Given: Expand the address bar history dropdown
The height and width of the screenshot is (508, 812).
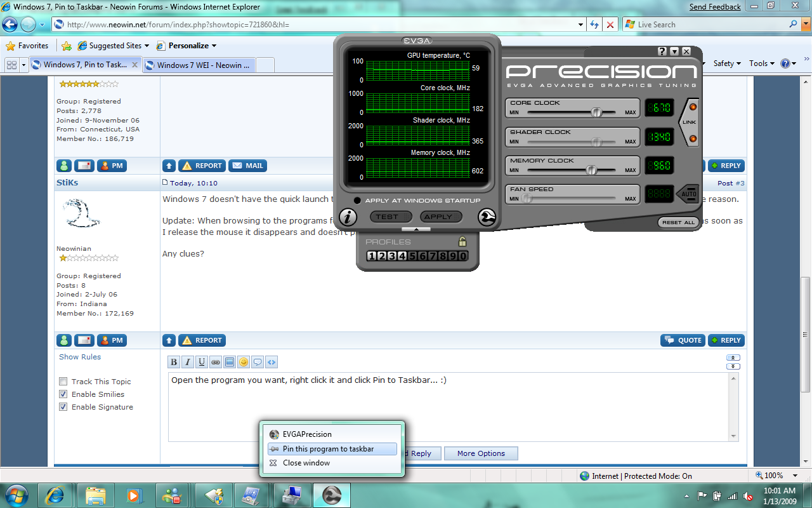Looking at the screenshot, I should pyautogui.click(x=580, y=24).
